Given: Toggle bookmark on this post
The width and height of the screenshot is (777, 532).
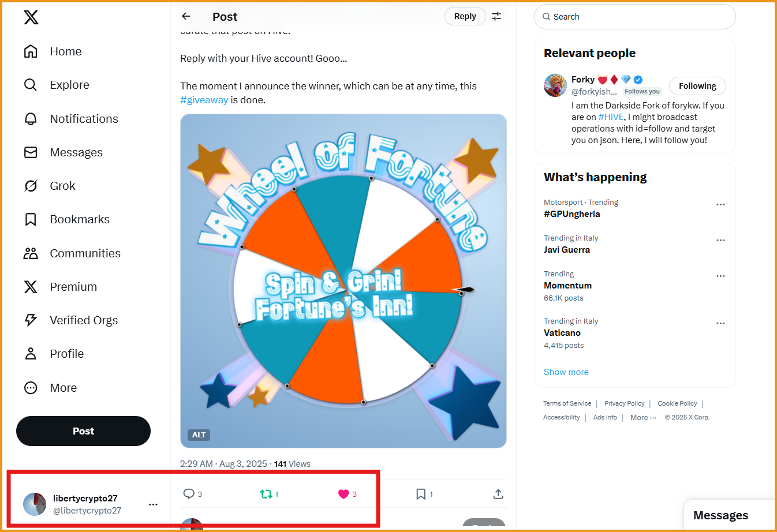Looking at the screenshot, I should [x=421, y=494].
